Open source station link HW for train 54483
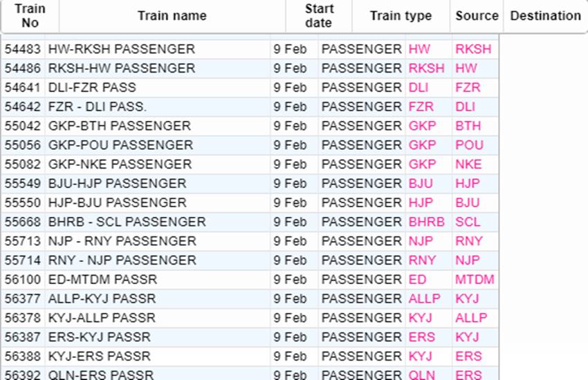This screenshot has width=588, height=380. [419, 49]
